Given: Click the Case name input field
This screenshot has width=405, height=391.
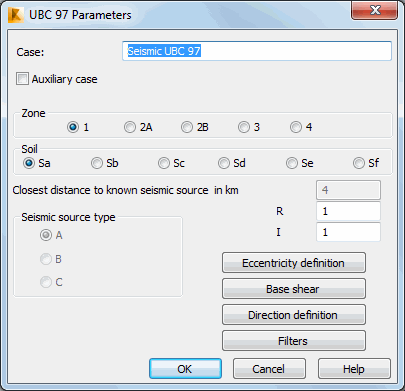Looking at the screenshot, I should pos(257,51).
